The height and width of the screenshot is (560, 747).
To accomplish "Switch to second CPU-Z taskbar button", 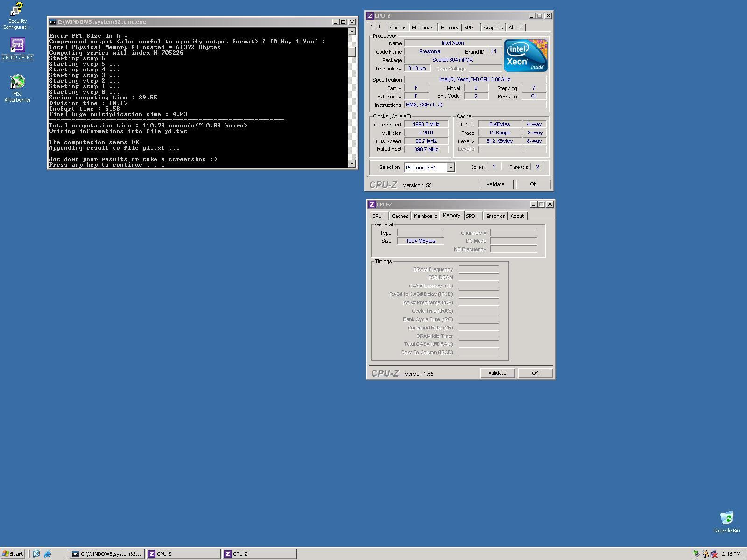I will pyautogui.click(x=259, y=554).
